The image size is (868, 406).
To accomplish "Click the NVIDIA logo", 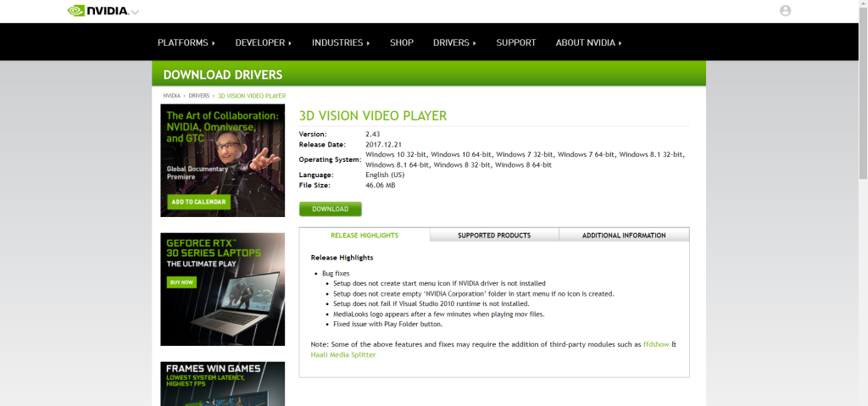I will click(x=98, y=11).
